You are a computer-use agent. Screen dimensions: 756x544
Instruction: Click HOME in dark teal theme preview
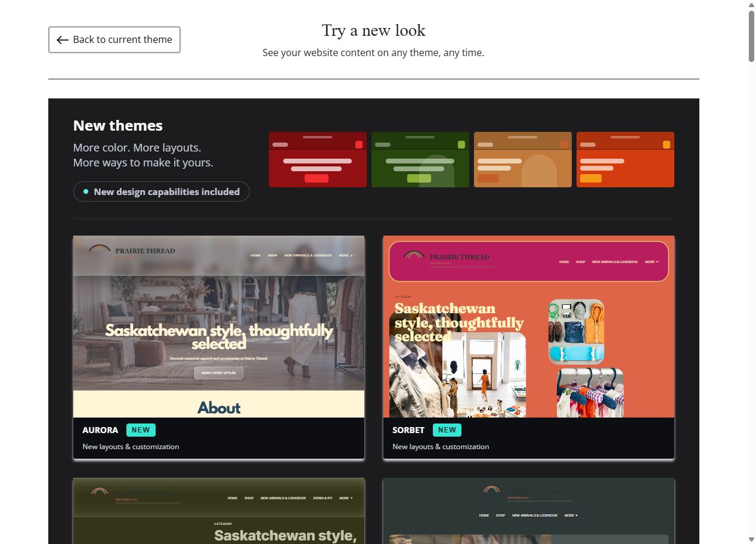pyautogui.click(x=484, y=515)
